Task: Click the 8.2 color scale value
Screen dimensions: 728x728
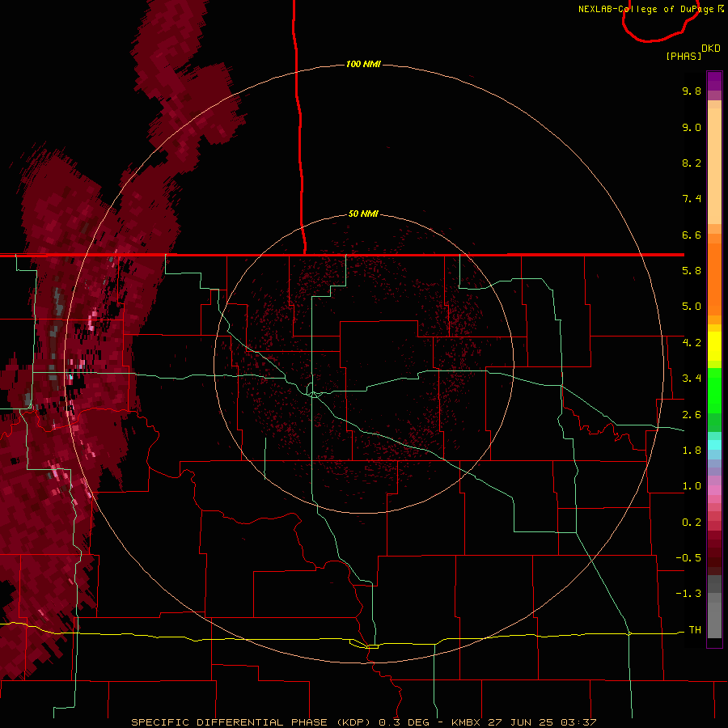Action: click(692, 163)
